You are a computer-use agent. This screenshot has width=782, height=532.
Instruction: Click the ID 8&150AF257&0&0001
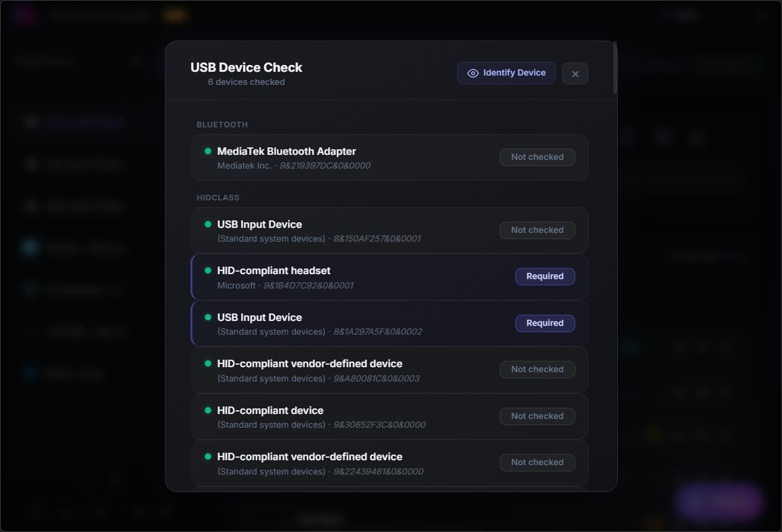pyautogui.click(x=377, y=239)
